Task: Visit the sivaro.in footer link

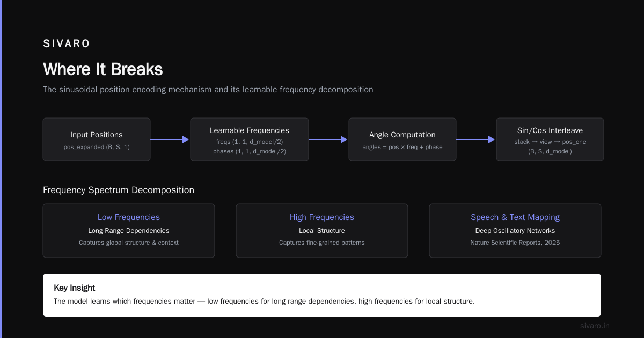Action: pyautogui.click(x=595, y=326)
